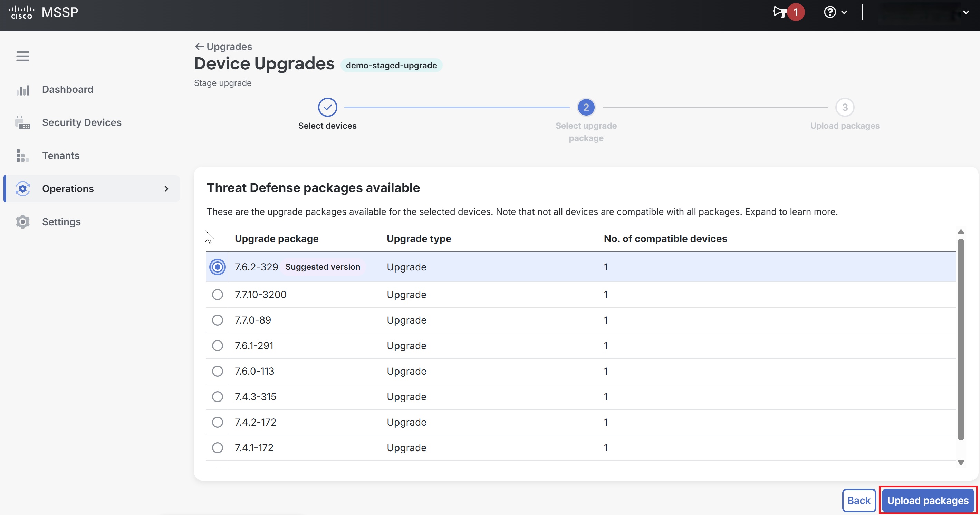Expand the help dropdown chevron

pyautogui.click(x=844, y=12)
